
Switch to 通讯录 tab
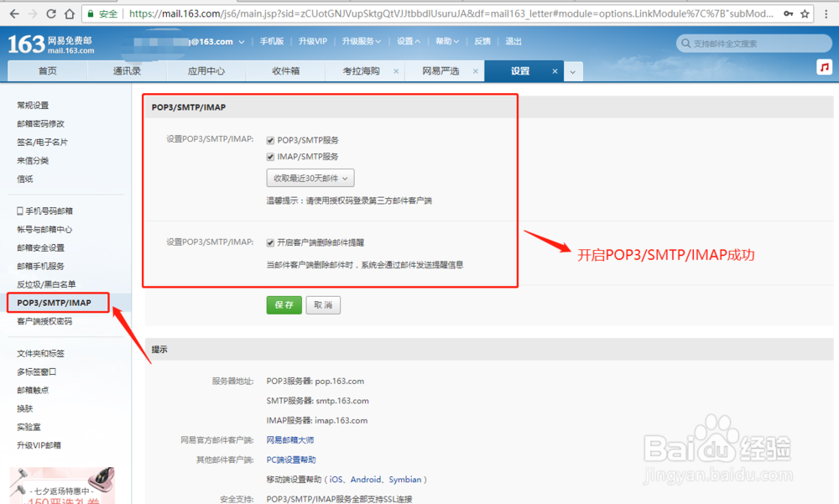pyautogui.click(x=127, y=71)
